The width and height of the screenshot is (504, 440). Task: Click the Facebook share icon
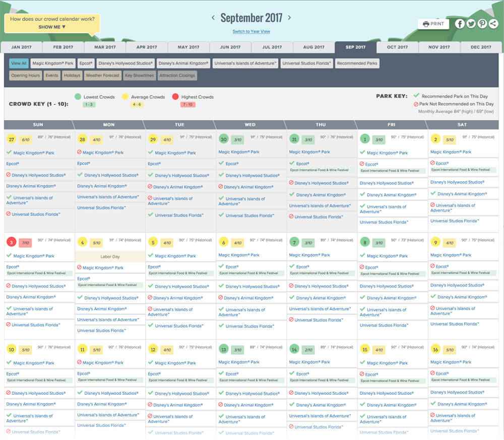[x=460, y=24]
